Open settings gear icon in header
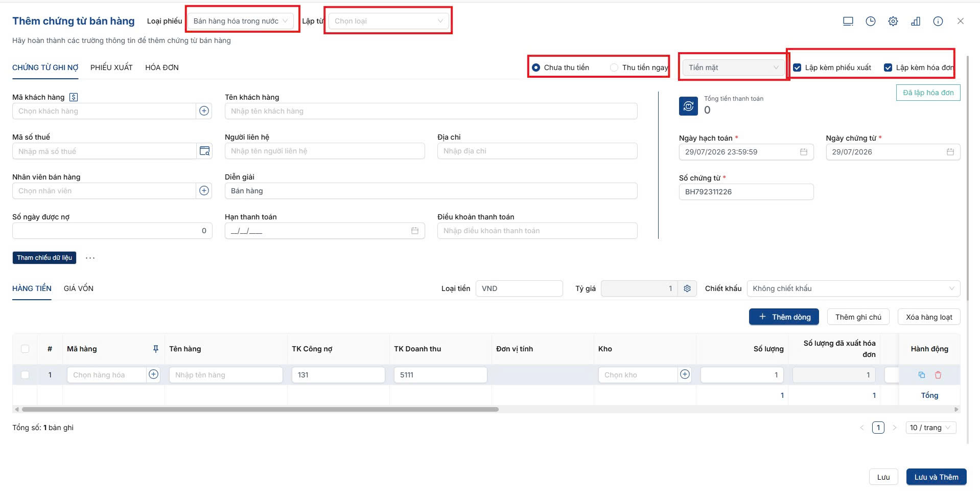The width and height of the screenshot is (980, 492). (893, 21)
